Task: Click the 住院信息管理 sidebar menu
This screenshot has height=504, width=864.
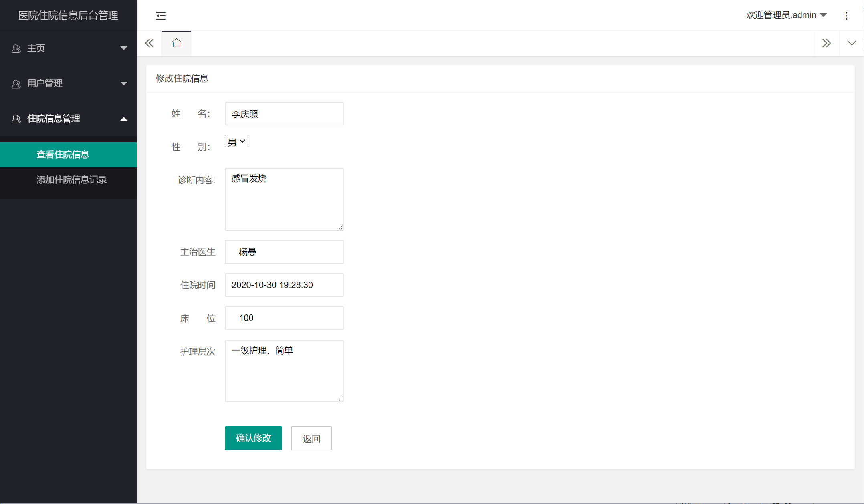Action: (69, 119)
